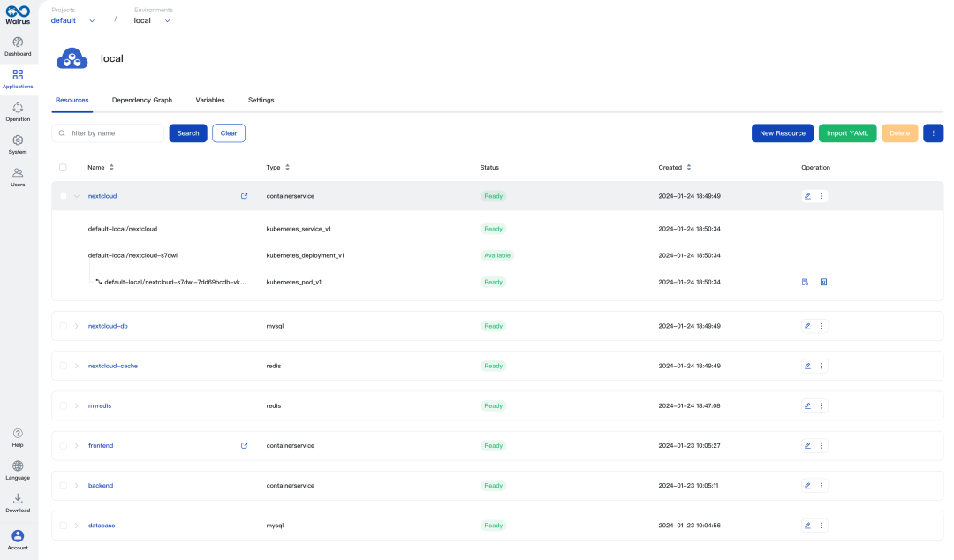
Task: Open the Environments local dropdown
Action: [152, 20]
